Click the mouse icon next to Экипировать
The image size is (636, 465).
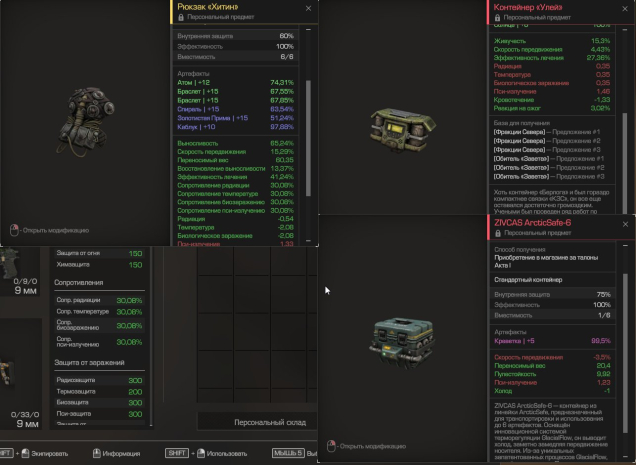25,453
